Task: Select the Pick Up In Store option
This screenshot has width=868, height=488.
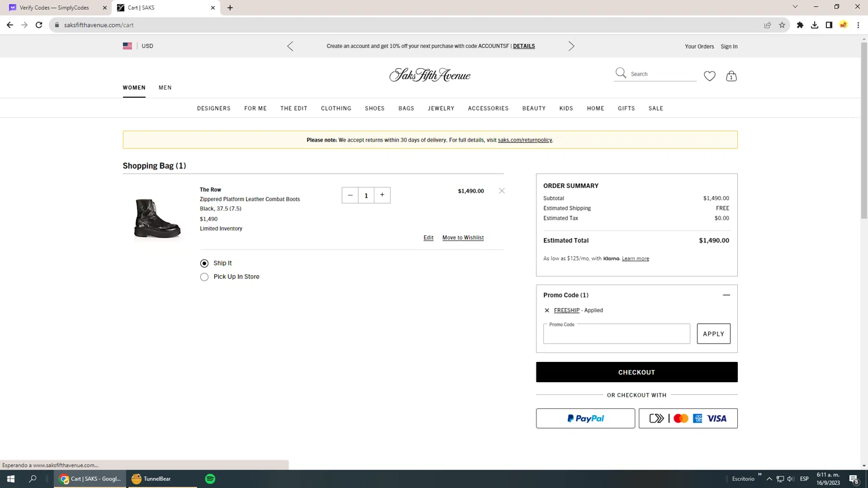Action: click(x=204, y=277)
